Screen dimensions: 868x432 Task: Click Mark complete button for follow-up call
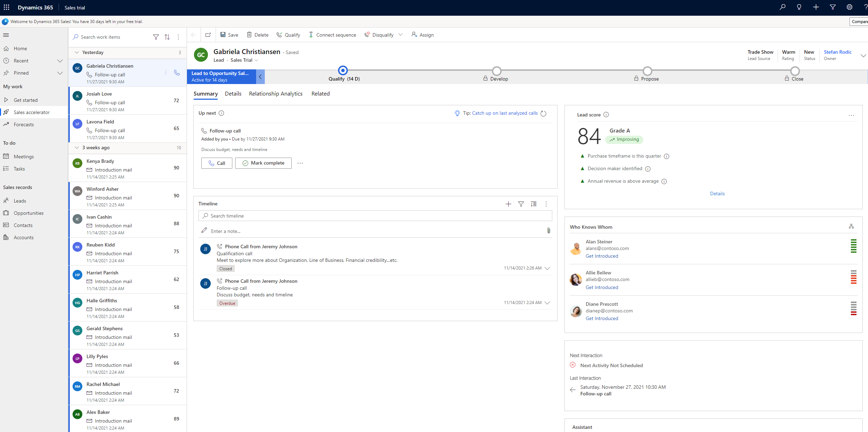(x=263, y=162)
